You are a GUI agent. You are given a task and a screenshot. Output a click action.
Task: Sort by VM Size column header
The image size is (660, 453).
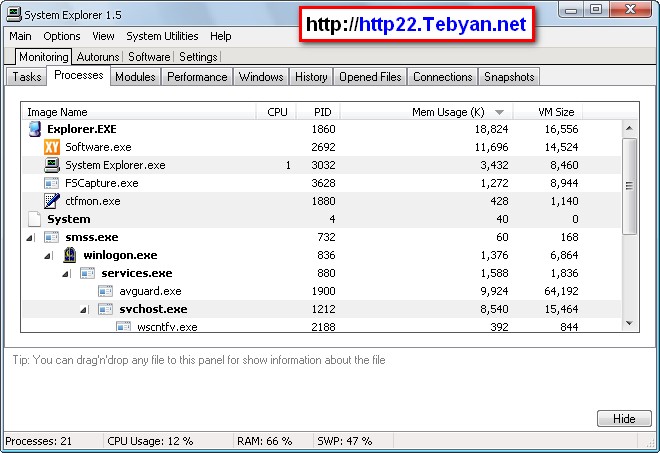[x=548, y=112]
